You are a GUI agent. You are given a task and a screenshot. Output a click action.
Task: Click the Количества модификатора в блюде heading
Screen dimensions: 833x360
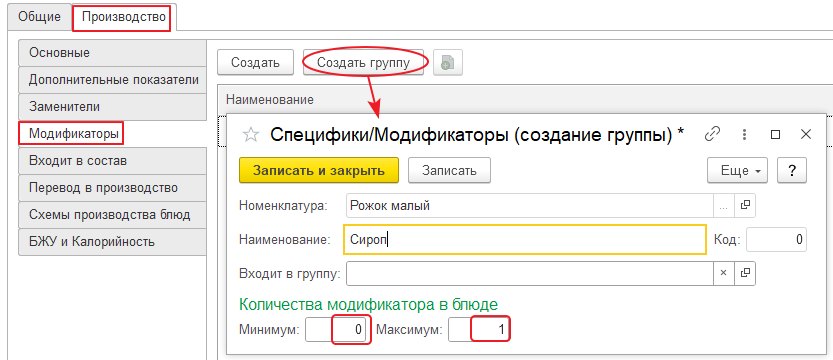point(369,304)
